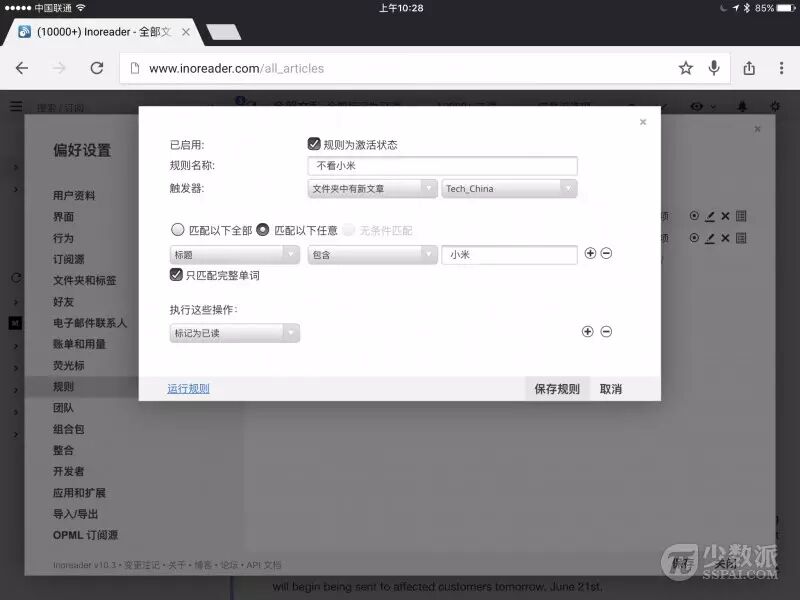The height and width of the screenshot is (600, 800).
Task: Click the 保存规则 save button
Action: click(x=556, y=389)
